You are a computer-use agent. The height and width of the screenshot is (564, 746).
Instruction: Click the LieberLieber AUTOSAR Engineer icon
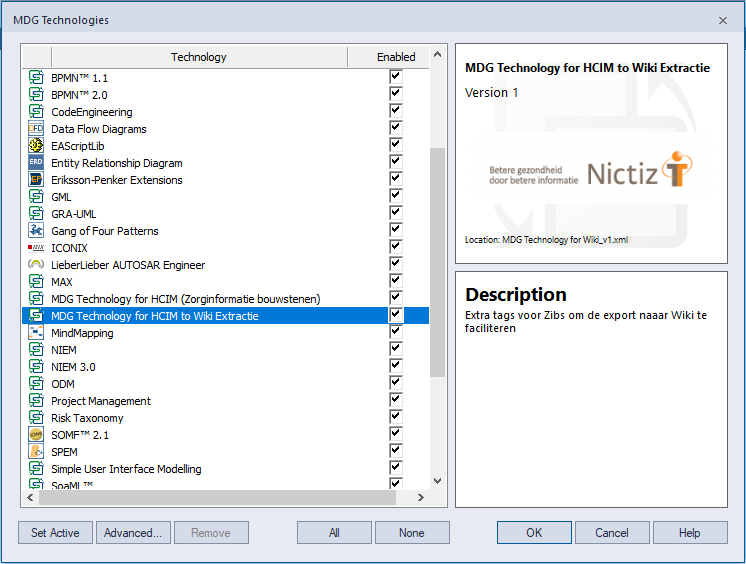click(36, 265)
